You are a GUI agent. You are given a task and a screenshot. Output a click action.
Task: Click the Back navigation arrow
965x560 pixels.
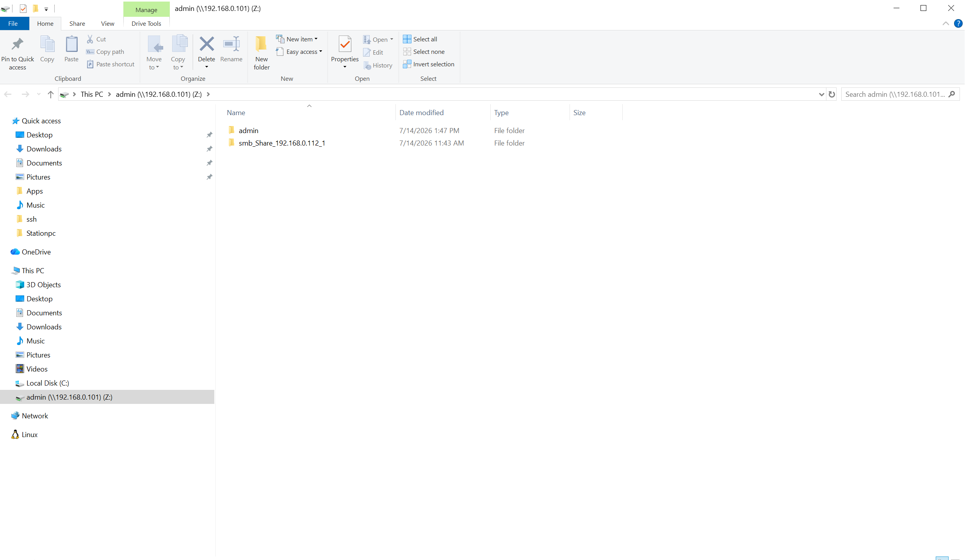[8, 94]
